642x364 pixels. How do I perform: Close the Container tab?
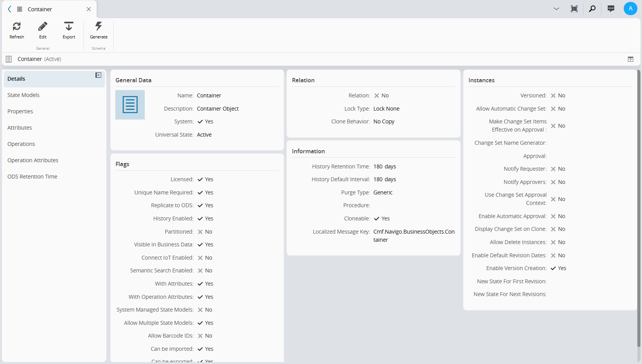(88, 9)
